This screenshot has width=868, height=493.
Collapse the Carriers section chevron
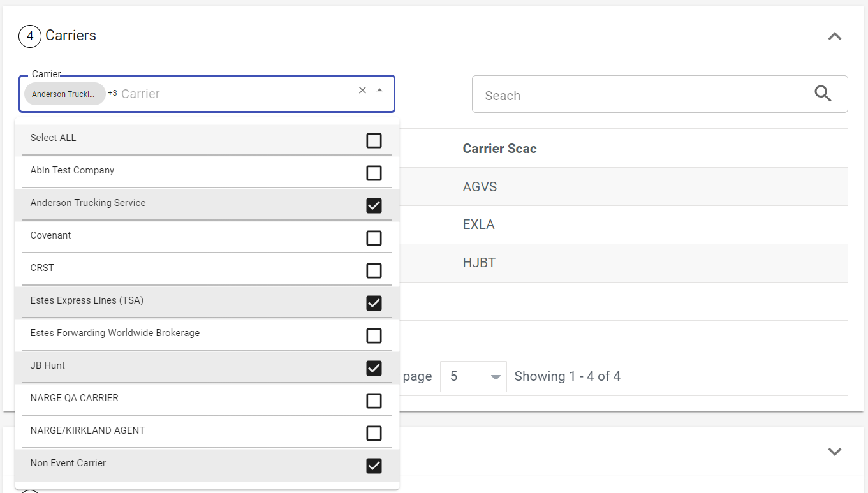point(834,36)
